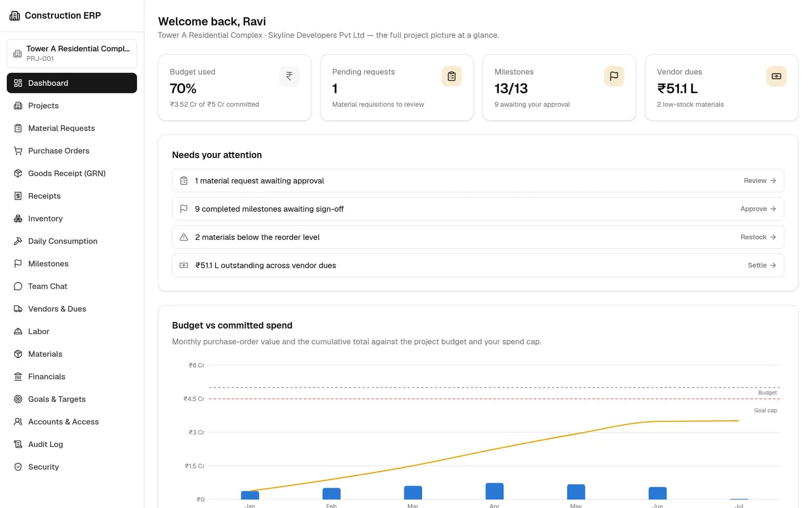Click the Team Chat bubble icon

click(x=18, y=287)
